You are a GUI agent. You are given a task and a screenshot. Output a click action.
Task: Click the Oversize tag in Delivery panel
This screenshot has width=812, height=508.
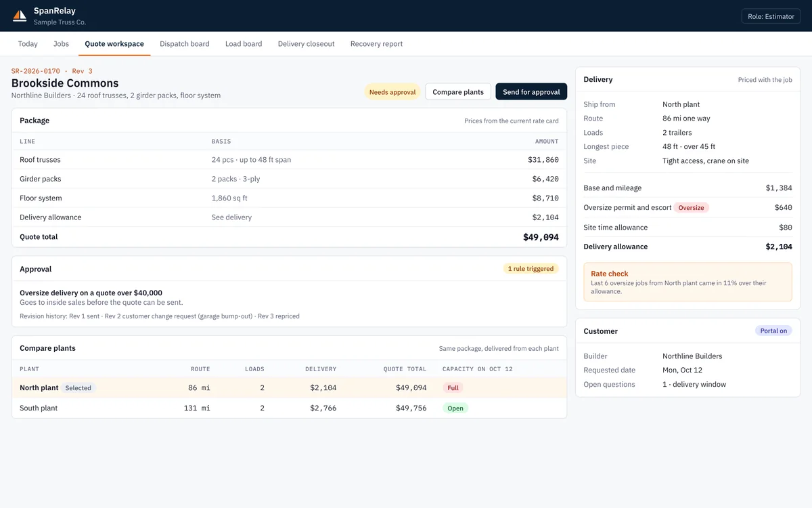(x=692, y=208)
